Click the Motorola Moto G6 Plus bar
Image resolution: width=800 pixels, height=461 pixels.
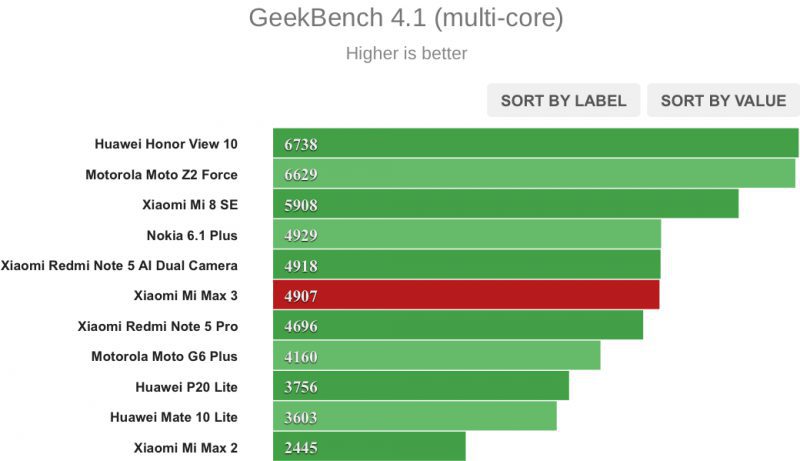pos(436,356)
